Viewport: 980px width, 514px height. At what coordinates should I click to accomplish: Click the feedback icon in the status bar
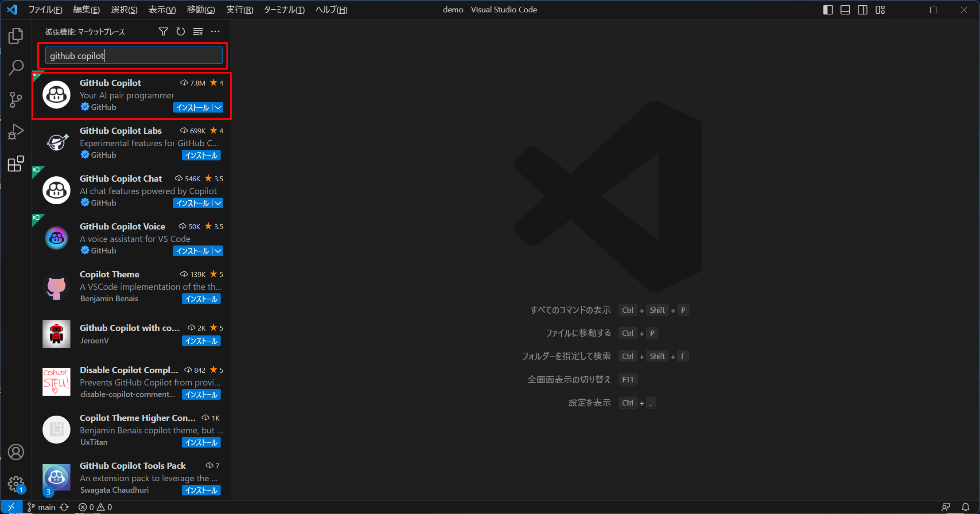946,507
